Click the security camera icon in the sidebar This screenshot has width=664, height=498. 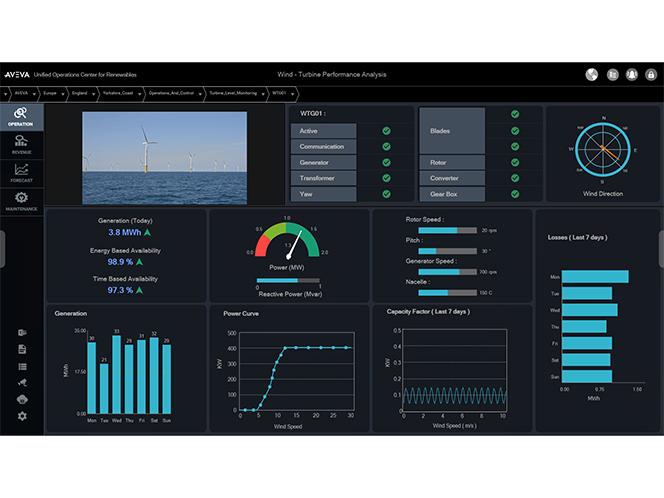[x=22, y=382]
